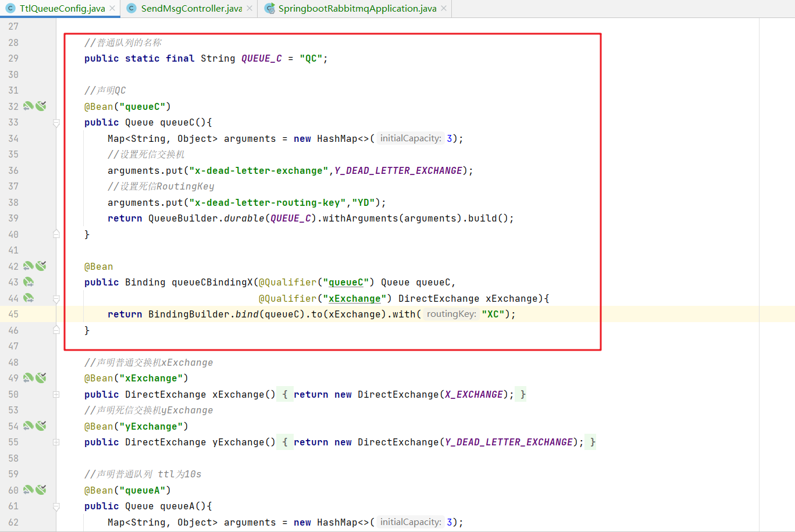Click the routingKey hint on line 45
The height and width of the screenshot is (532, 795).
click(451, 314)
